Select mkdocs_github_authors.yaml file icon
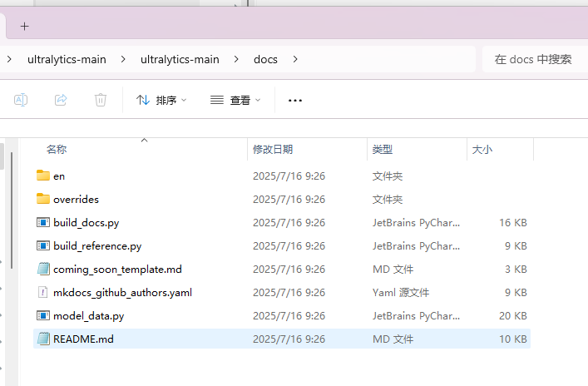The image size is (588, 386). (43, 292)
